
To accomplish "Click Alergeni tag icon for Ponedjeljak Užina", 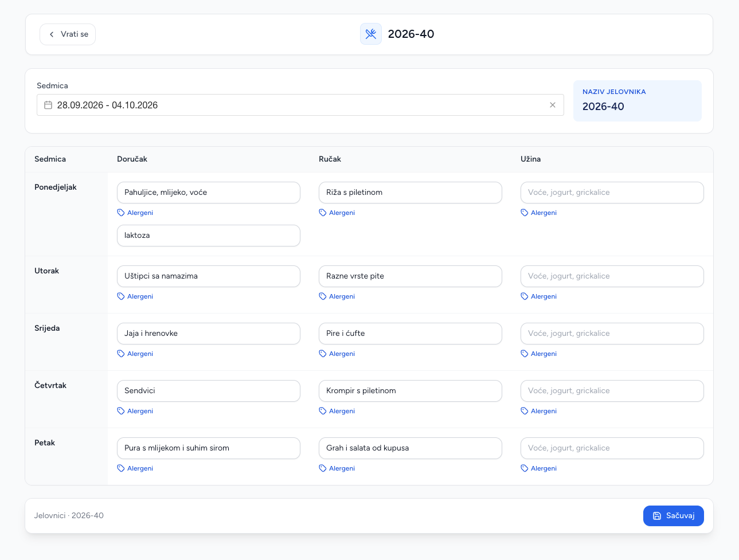I will point(525,213).
